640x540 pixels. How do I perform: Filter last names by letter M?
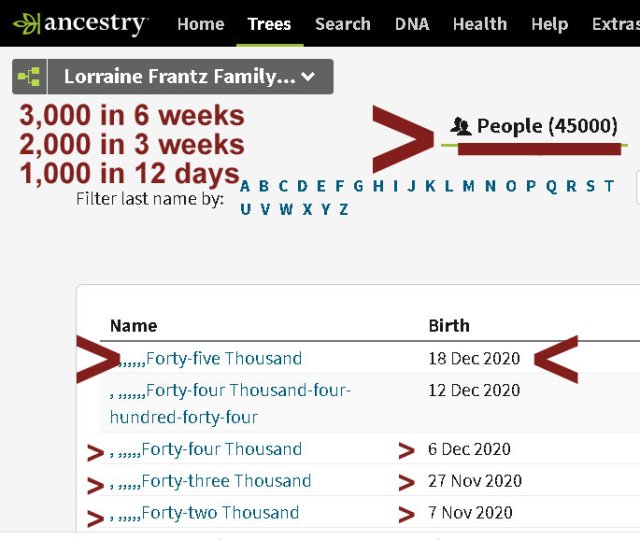pyautogui.click(x=468, y=186)
